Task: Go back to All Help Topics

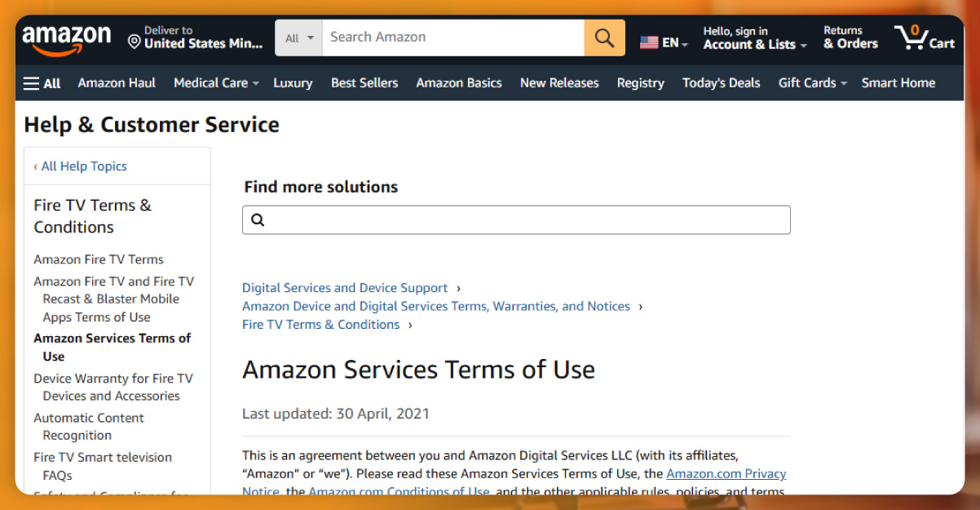Action: click(x=81, y=166)
